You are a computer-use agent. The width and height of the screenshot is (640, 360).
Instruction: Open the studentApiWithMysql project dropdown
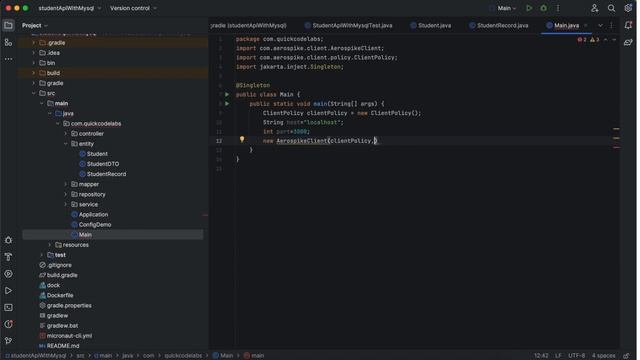click(x=70, y=8)
